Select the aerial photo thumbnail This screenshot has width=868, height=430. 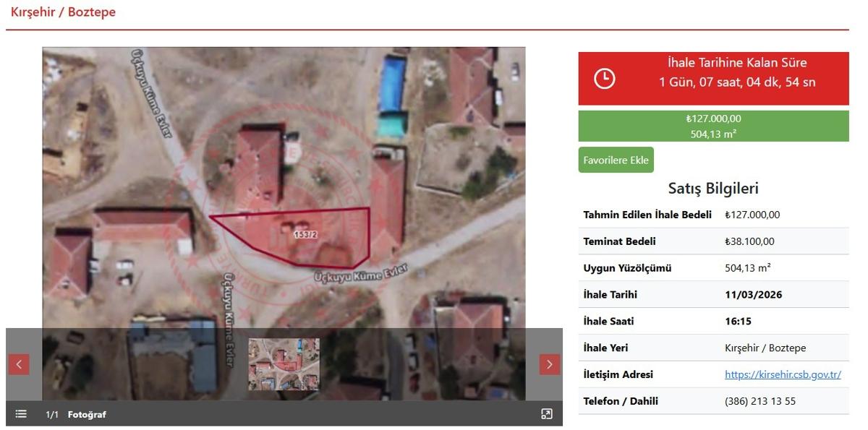[x=284, y=364]
